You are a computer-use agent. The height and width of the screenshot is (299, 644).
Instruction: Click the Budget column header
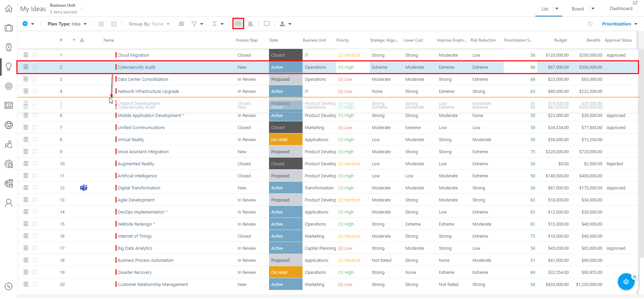pyautogui.click(x=560, y=40)
